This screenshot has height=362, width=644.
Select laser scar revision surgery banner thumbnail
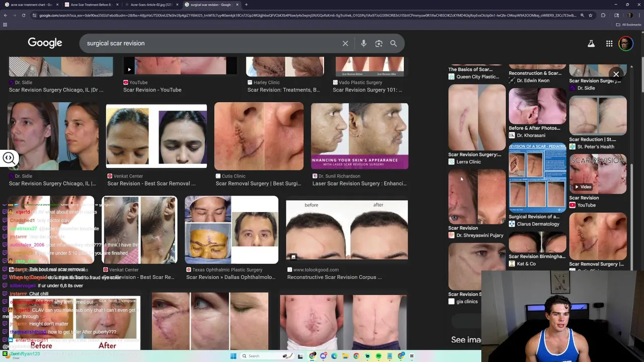click(359, 136)
